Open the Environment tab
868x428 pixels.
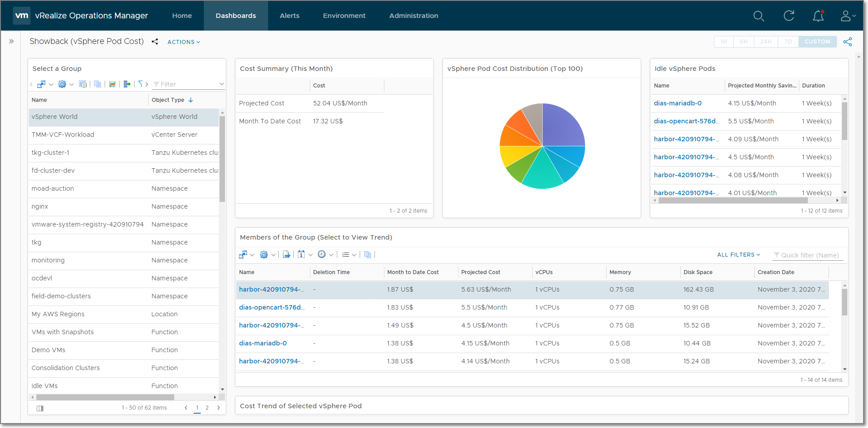click(x=344, y=16)
